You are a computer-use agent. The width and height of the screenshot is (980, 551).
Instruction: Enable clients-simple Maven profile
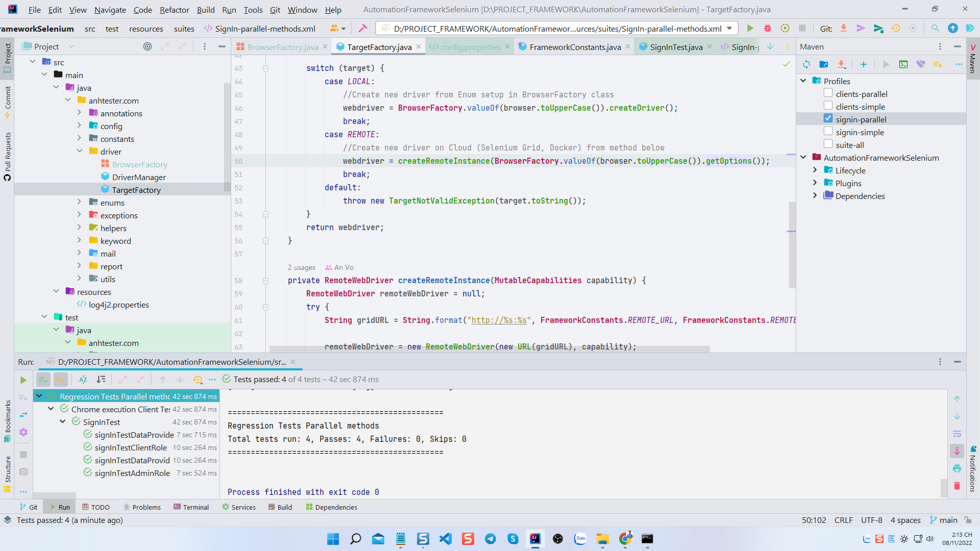[828, 106]
